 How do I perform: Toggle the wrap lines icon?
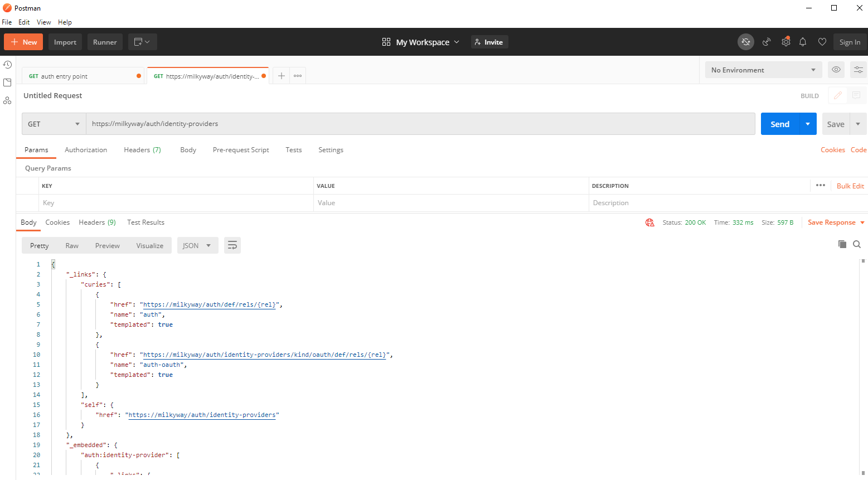232,245
